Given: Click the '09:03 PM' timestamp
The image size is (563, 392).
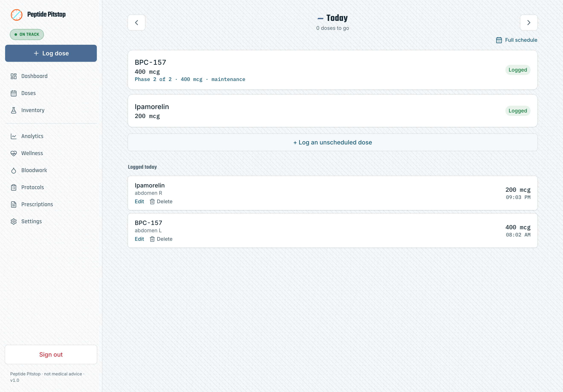Looking at the screenshot, I should [518, 197].
